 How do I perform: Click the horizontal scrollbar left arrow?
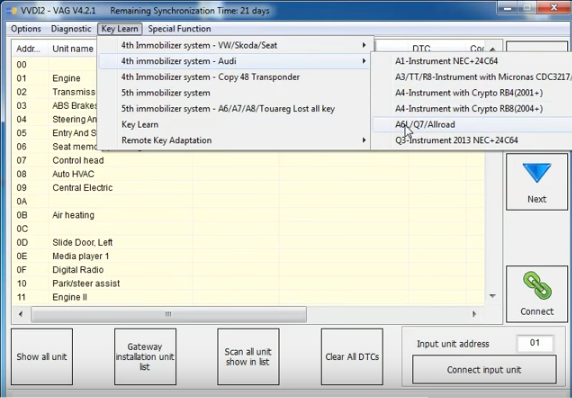pos(21,314)
